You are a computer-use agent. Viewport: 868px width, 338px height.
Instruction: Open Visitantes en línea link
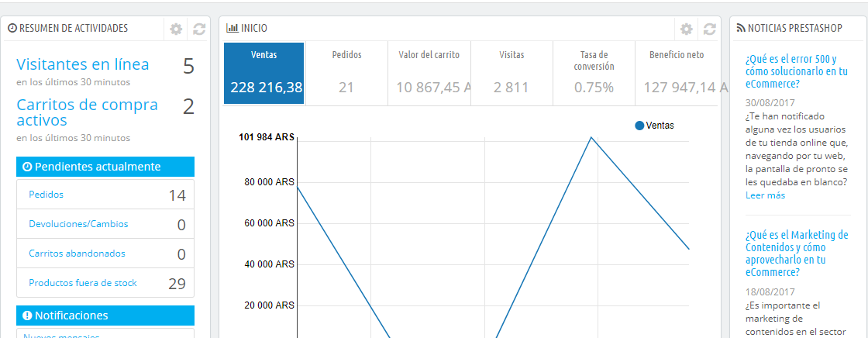pos(82,65)
